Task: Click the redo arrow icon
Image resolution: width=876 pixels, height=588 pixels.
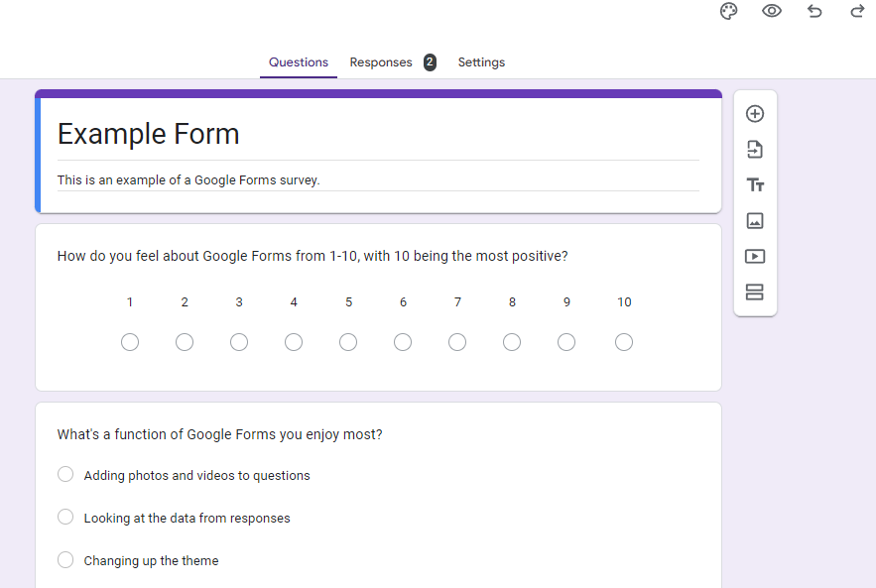Action: pyautogui.click(x=857, y=11)
